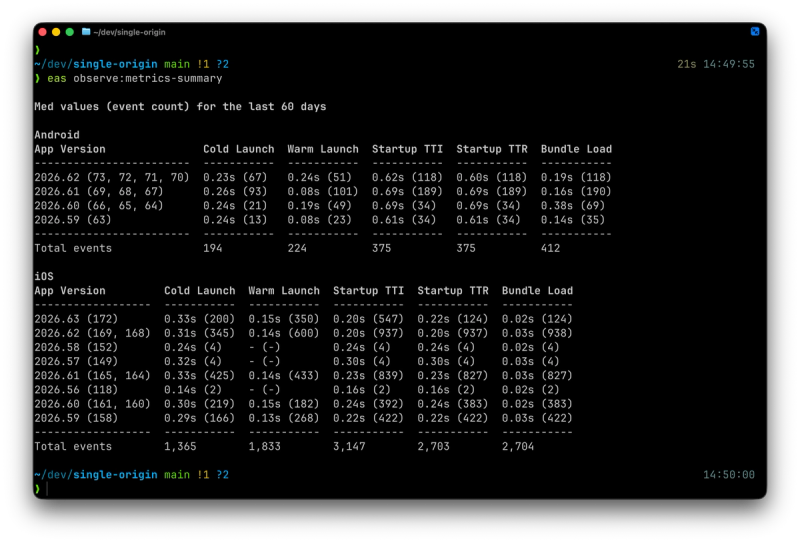Click 'Med values (event count) for the last 60 days'
The image size is (800, 543).
(x=180, y=107)
